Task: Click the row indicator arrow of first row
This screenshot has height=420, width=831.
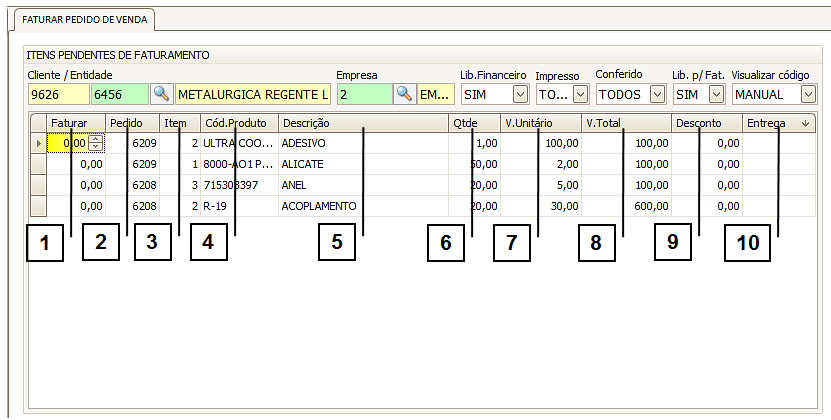Action: click(39, 143)
